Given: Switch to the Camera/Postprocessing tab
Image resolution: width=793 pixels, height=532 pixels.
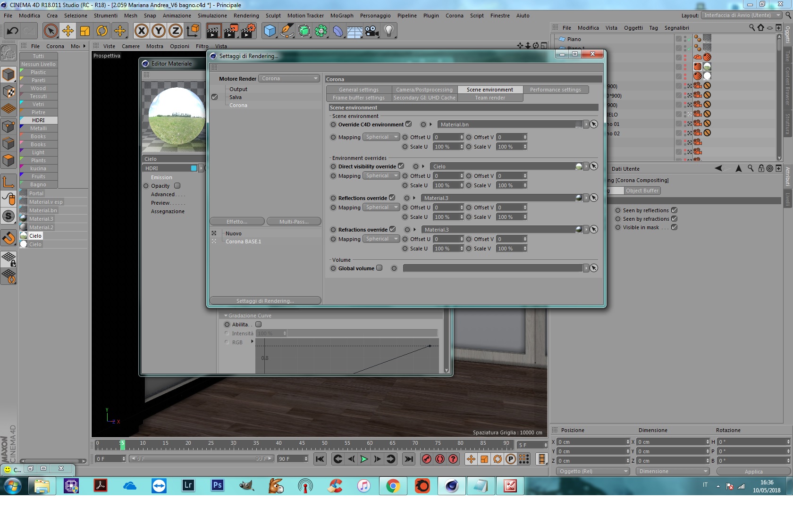Looking at the screenshot, I should [424, 90].
